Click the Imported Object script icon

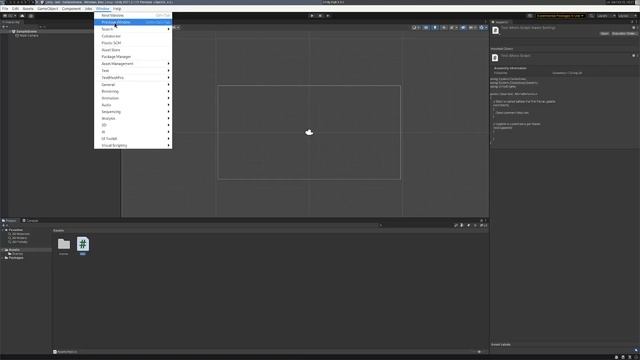click(495, 58)
